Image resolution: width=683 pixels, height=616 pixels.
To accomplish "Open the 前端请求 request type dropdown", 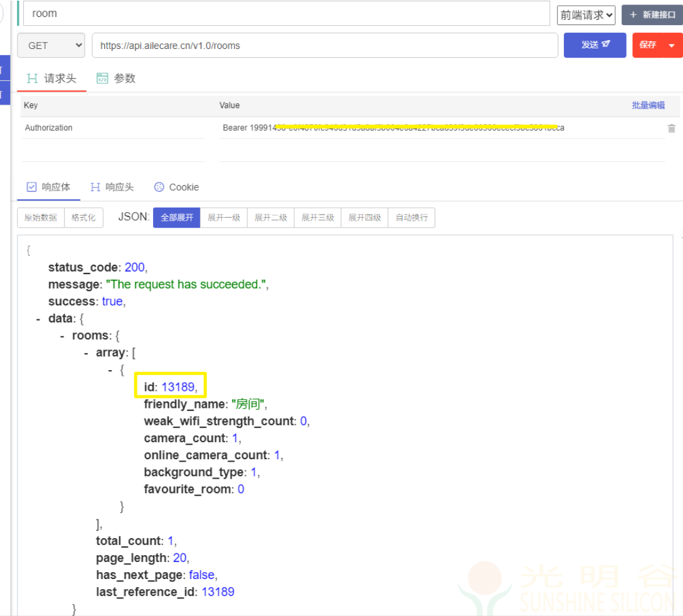I will tap(586, 15).
